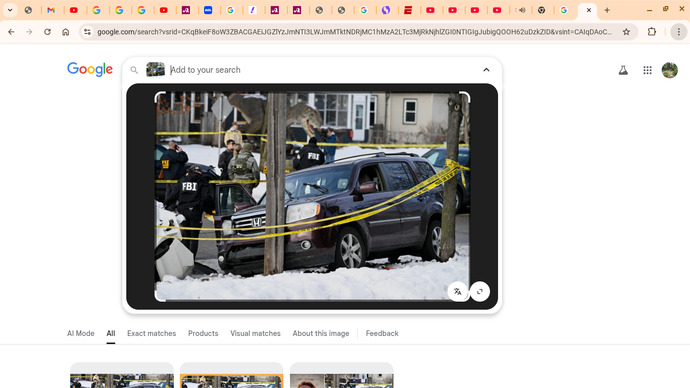The width and height of the screenshot is (690, 388).
Task: Switch to the tab playing audio
Action: pyautogui.click(x=521, y=10)
